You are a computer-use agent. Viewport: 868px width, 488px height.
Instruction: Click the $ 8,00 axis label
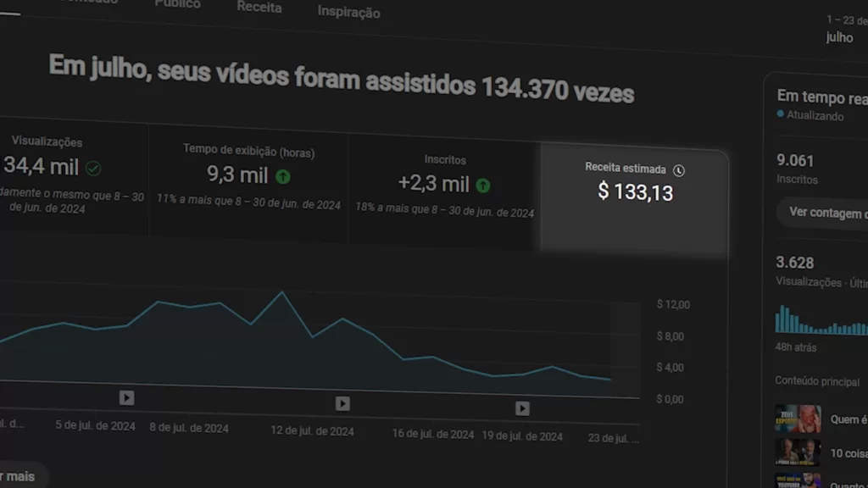pos(670,336)
